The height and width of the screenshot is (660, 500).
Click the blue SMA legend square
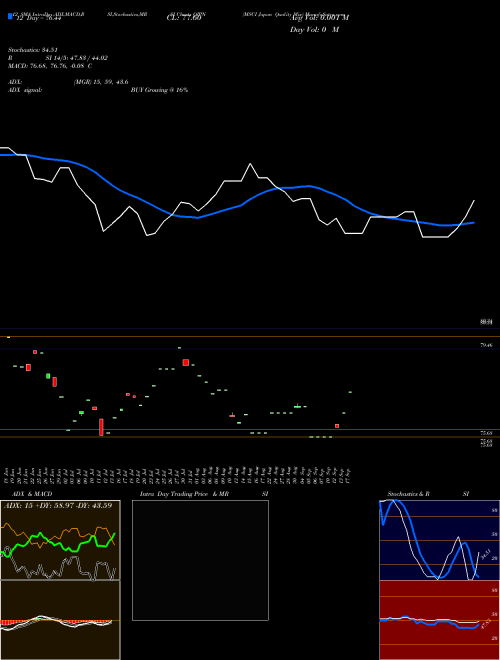tap(10, 16)
